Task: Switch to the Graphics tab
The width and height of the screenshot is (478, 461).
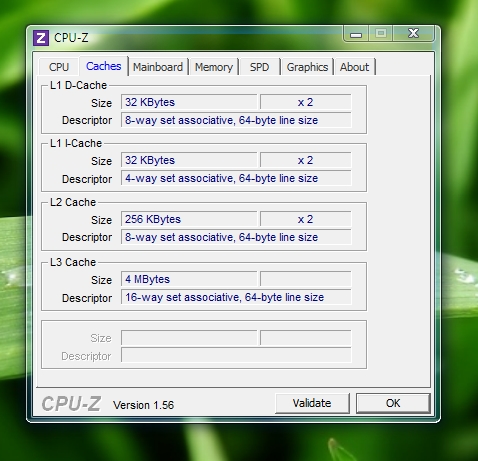Action: pyautogui.click(x=307, y=67)
